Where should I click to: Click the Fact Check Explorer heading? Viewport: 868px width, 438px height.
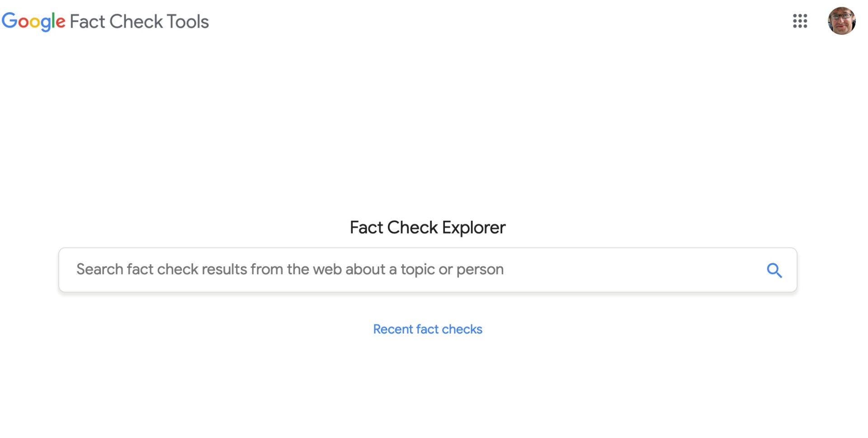(x=427, y=227)
